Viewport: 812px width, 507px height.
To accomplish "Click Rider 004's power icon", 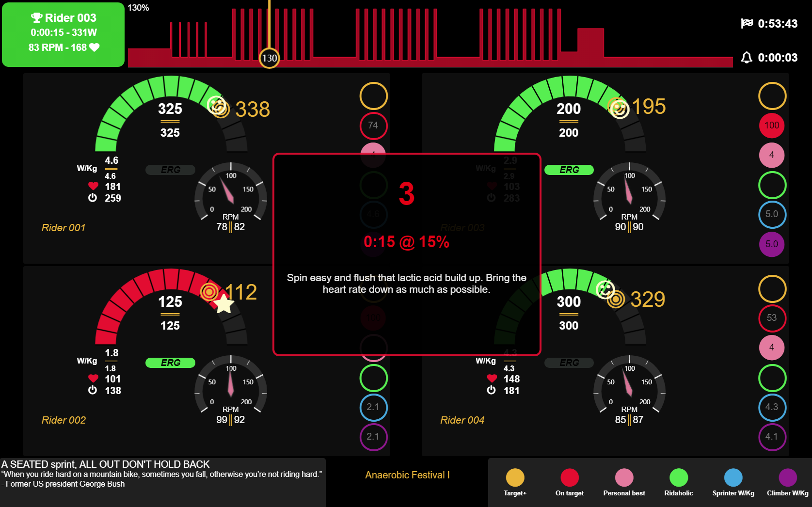I will pyautogui.click(x=491, y=390).
